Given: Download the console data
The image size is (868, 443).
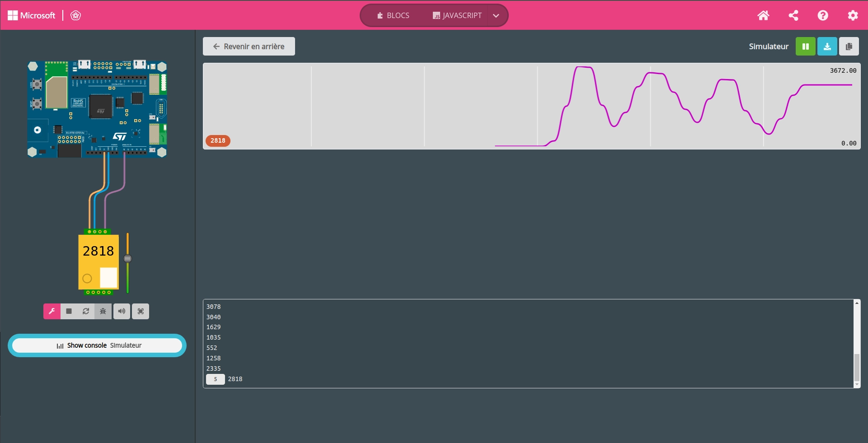Looking at the screenshot, I should [x=827, y=47].
